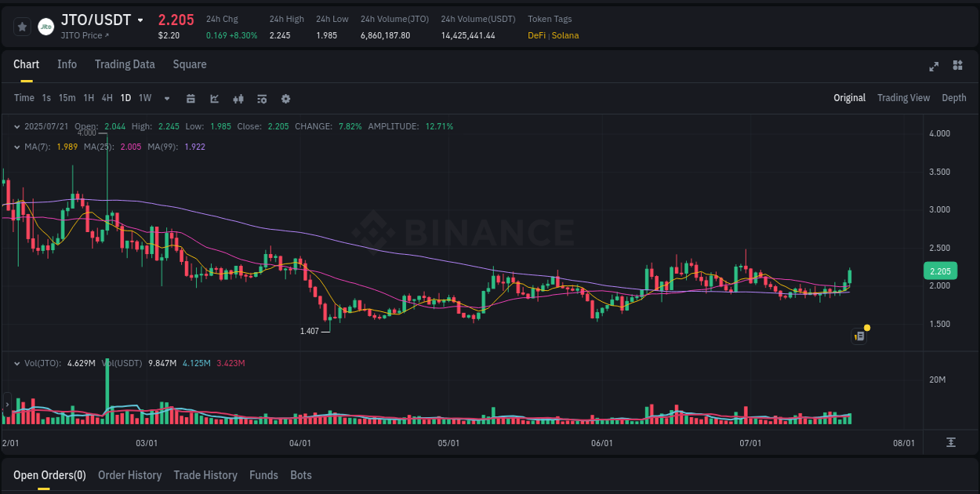Open the chat bubble icon on the chart
980x494 pixels.
click(x=858, y=336)
